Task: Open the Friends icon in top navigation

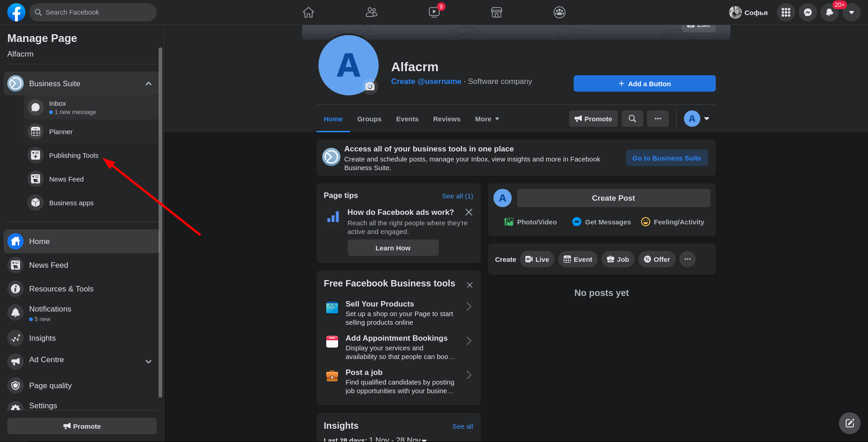Action: tap(371, 12)
